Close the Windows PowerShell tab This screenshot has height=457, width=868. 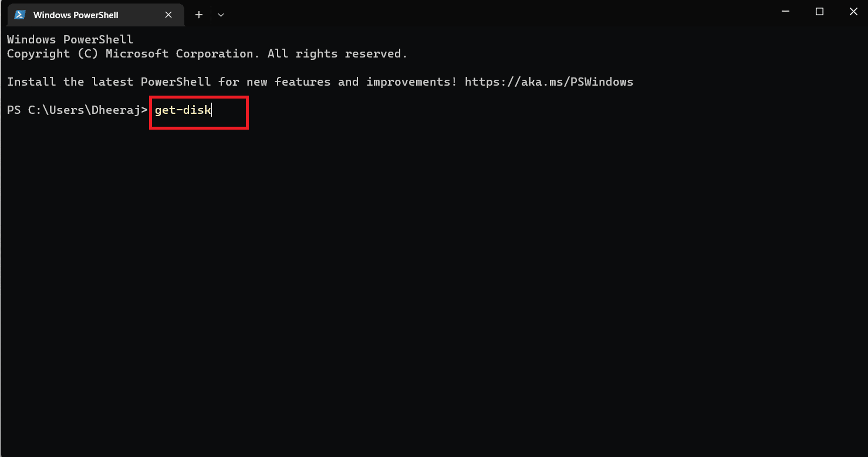(x=168, y=15)
